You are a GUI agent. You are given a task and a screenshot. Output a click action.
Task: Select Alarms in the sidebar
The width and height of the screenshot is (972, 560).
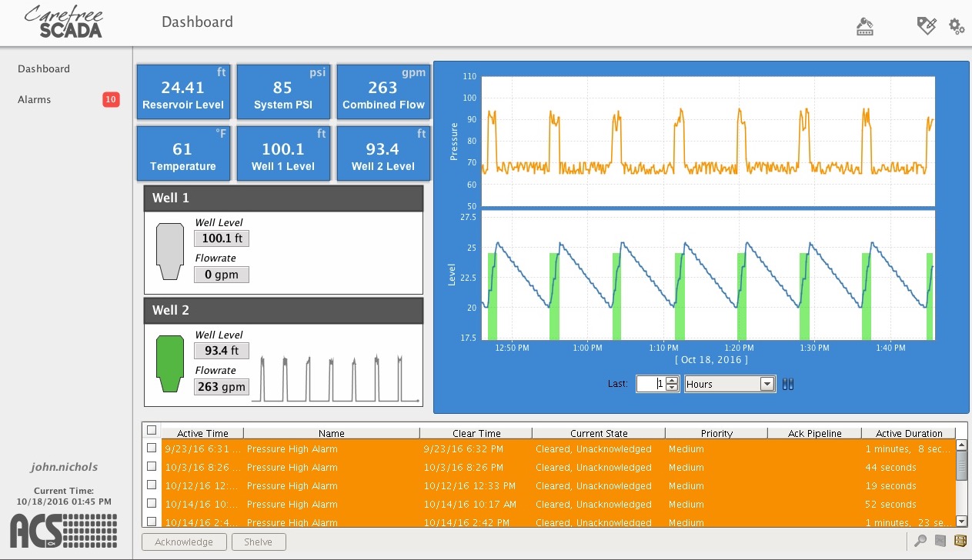[34, 99]
